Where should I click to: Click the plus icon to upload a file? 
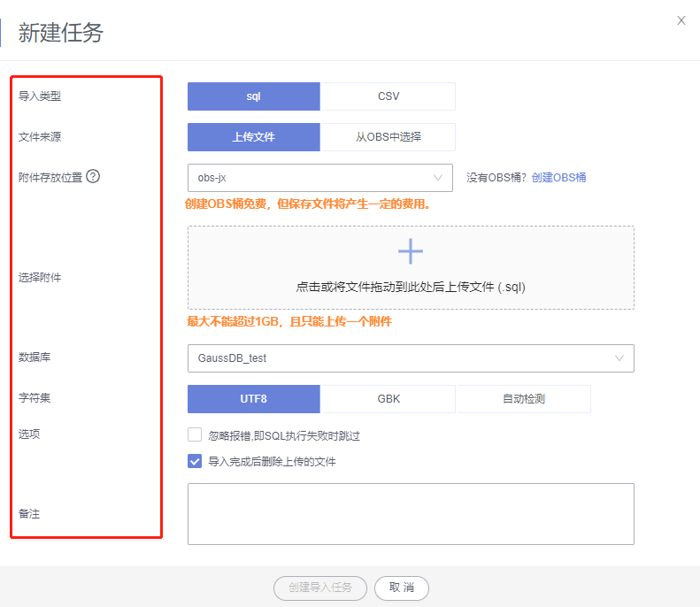[411, 251]
